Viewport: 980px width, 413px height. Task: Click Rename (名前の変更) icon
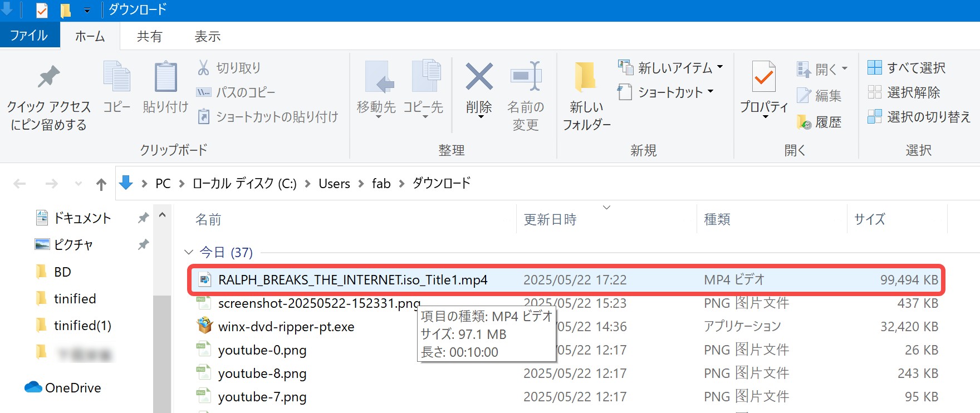(x=526, y=76)
